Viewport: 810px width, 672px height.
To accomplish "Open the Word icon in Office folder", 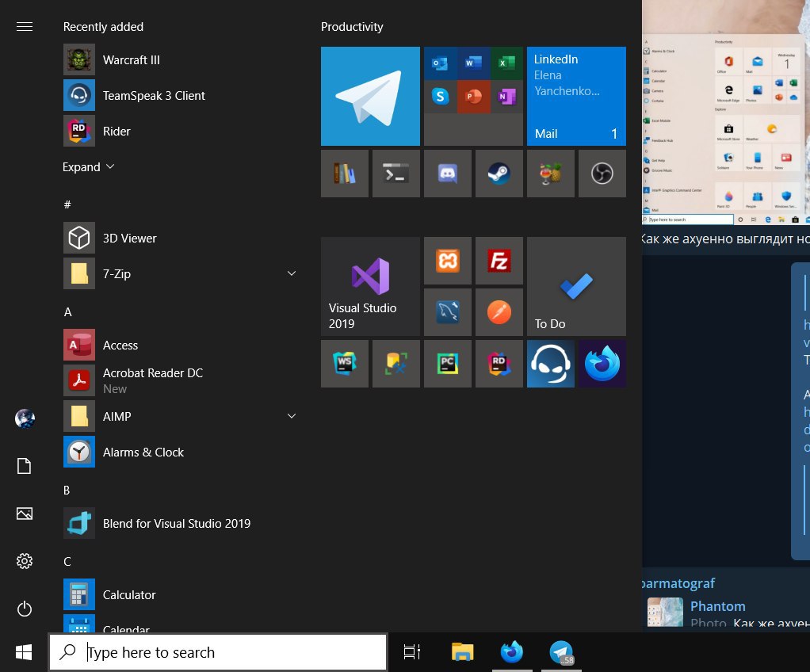I will (x=473, y=63).
